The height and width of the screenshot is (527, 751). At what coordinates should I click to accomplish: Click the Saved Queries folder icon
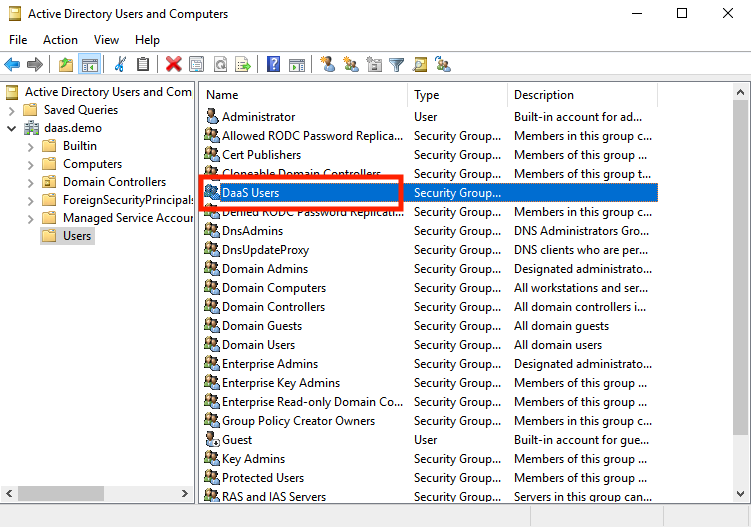[x=30, y=110]
